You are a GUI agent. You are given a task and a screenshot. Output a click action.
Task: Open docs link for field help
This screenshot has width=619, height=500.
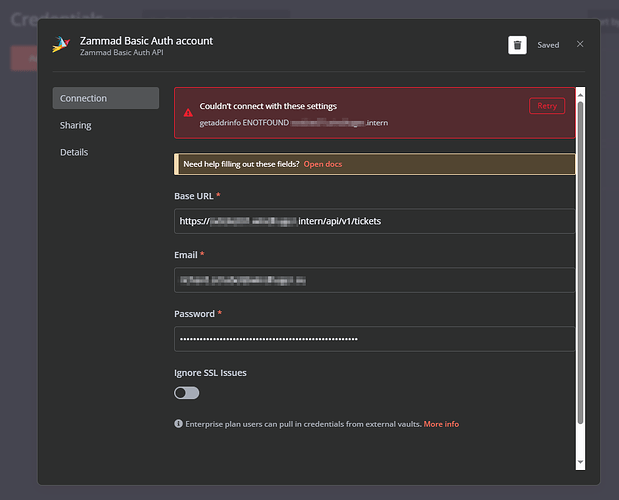pyautogui.click(x=323, y=164)
